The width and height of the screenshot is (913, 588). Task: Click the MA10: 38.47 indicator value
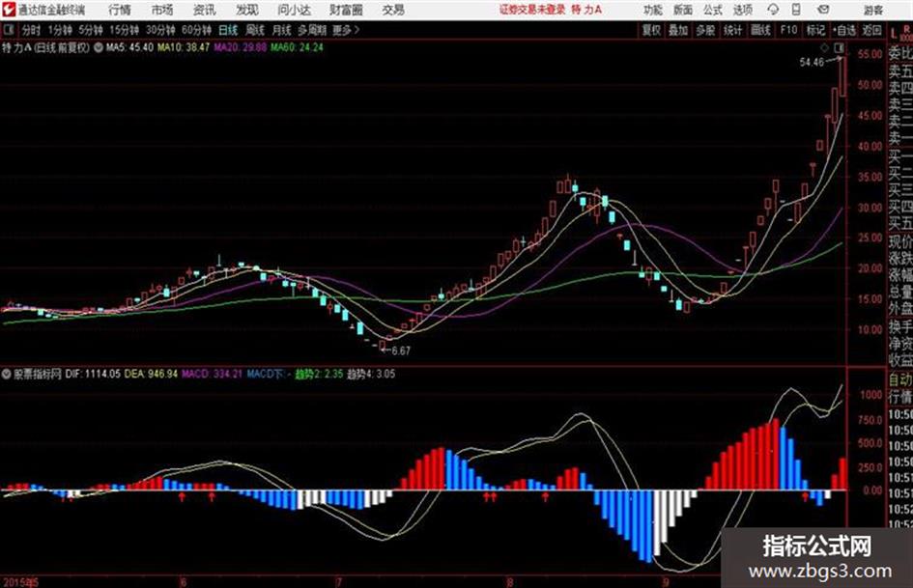[184, 47]
